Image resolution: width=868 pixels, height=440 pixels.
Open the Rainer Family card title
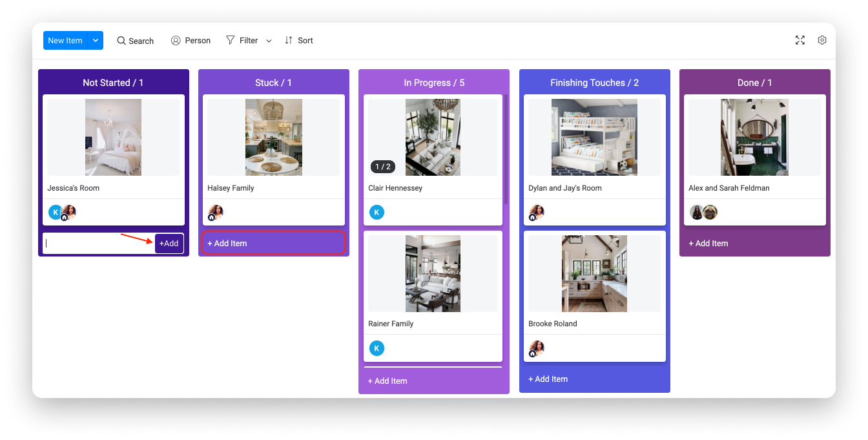[x=391, y=324]
